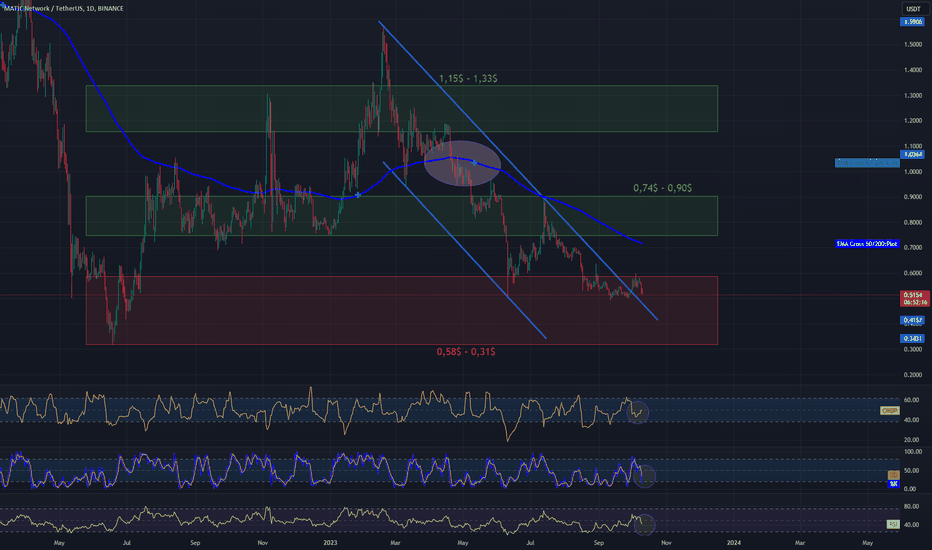
Task: Click the 20.00 tick on the CHOP scale
Action: tap(912, 440)
